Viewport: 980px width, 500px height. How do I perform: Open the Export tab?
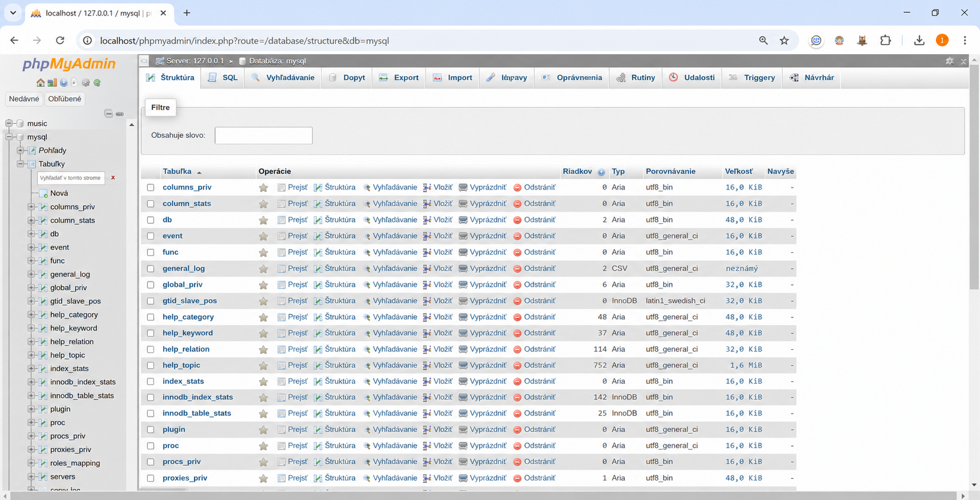(x=399, y=78)
